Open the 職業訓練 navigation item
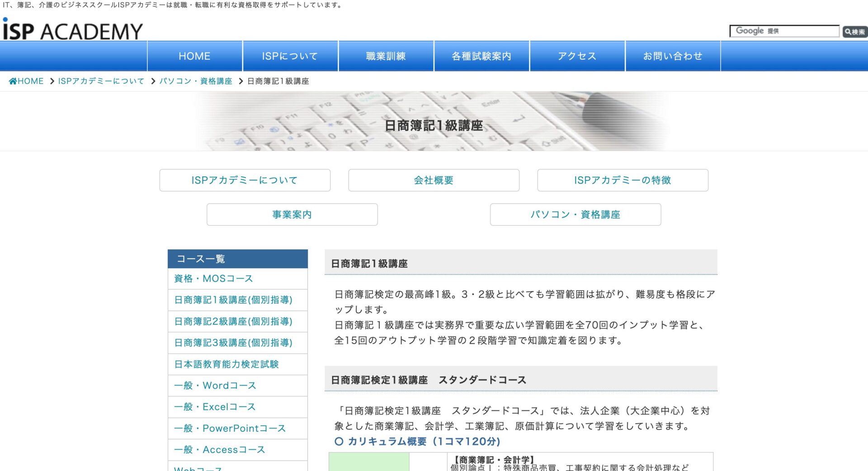This screenshot has width=868, height=471. 386,56
